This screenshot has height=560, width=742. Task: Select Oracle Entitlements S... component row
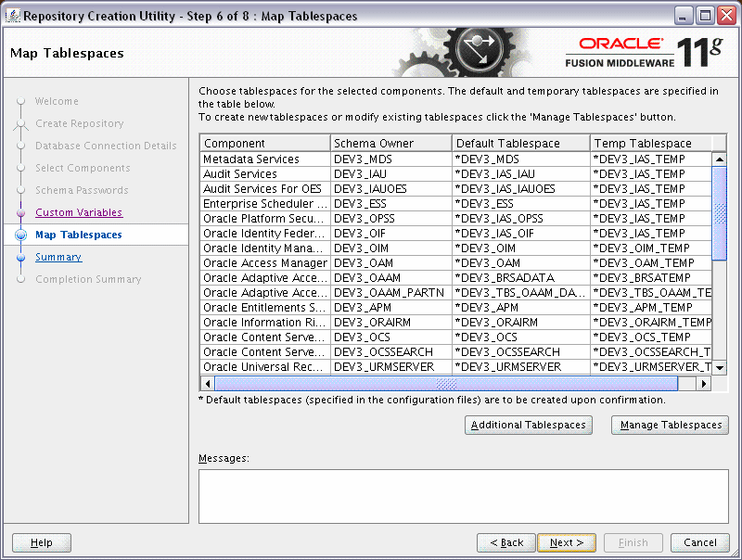pos(265,308)
